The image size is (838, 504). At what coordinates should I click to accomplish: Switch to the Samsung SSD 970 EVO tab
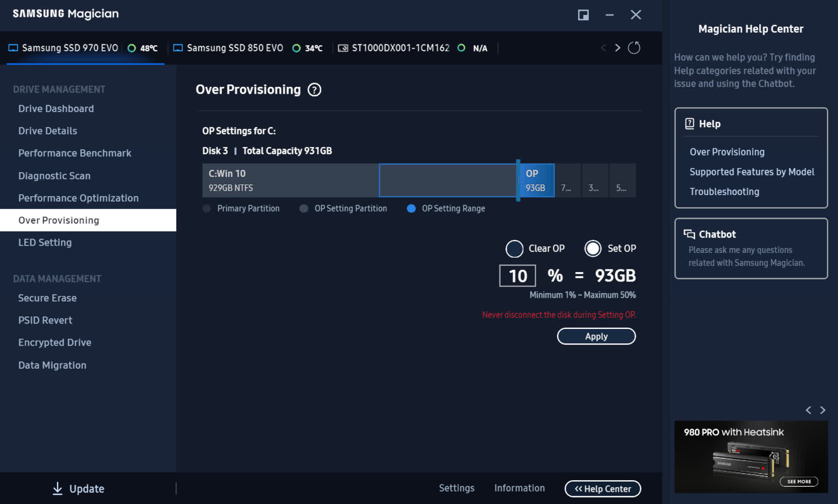point(70,48)
